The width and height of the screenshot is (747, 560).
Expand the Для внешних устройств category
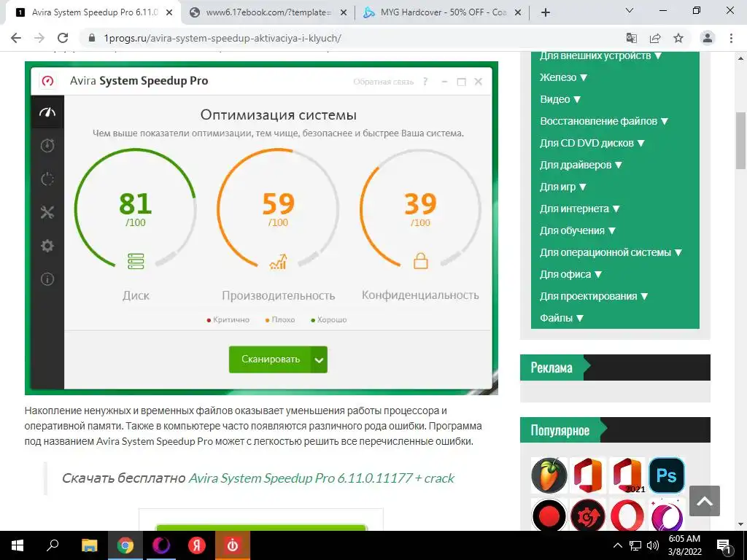click(x=601, y=55)
